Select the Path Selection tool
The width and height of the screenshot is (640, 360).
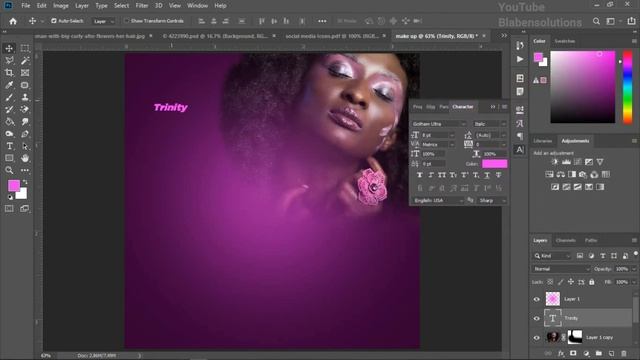(25, 146)
